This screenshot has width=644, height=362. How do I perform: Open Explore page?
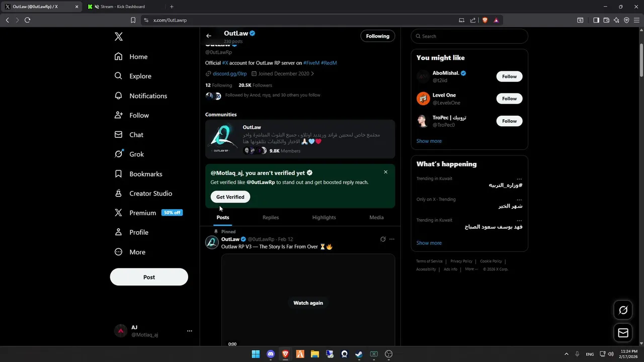pos(133,76)
